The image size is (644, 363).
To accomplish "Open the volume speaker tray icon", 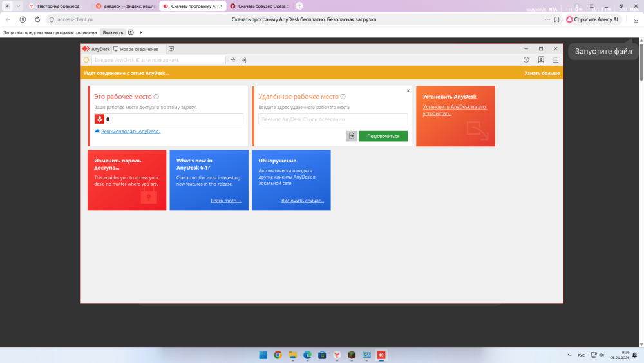I will click(601, 355).
